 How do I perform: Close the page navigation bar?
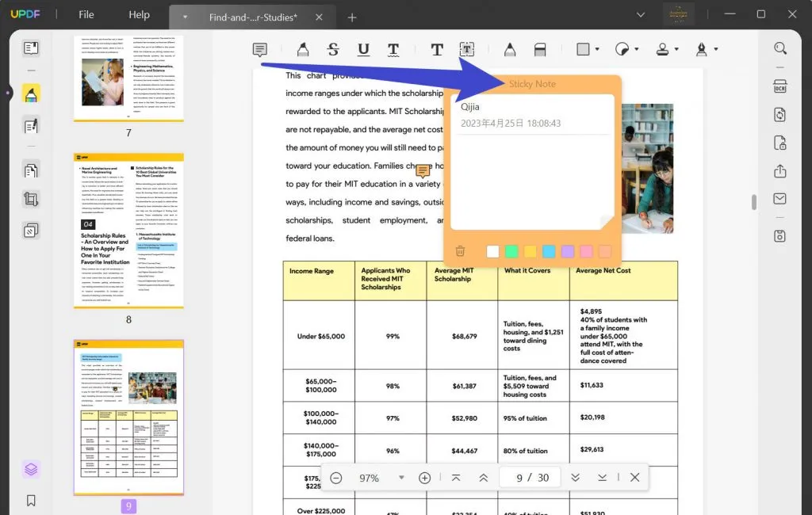(x=635, y=477)
